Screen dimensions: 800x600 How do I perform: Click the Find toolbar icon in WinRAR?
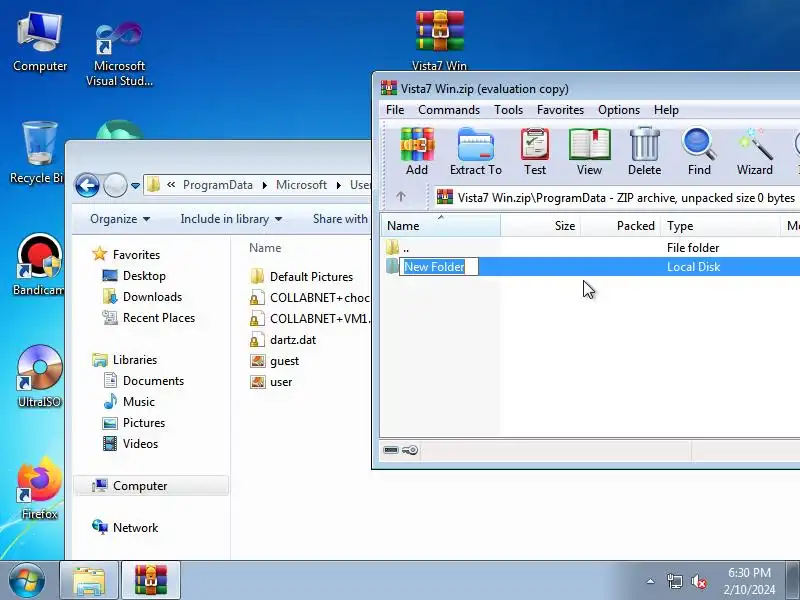pyautogui.click(x=699, y=152)
